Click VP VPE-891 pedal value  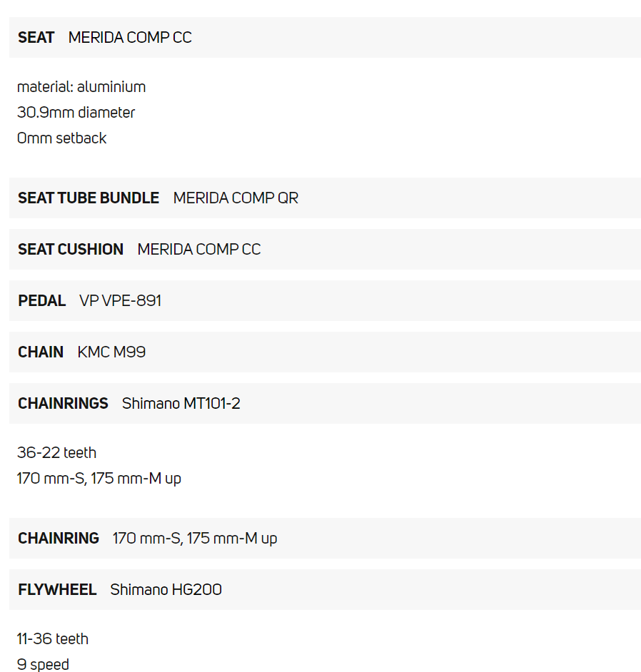pyautogui.click(x=120, y=301)
